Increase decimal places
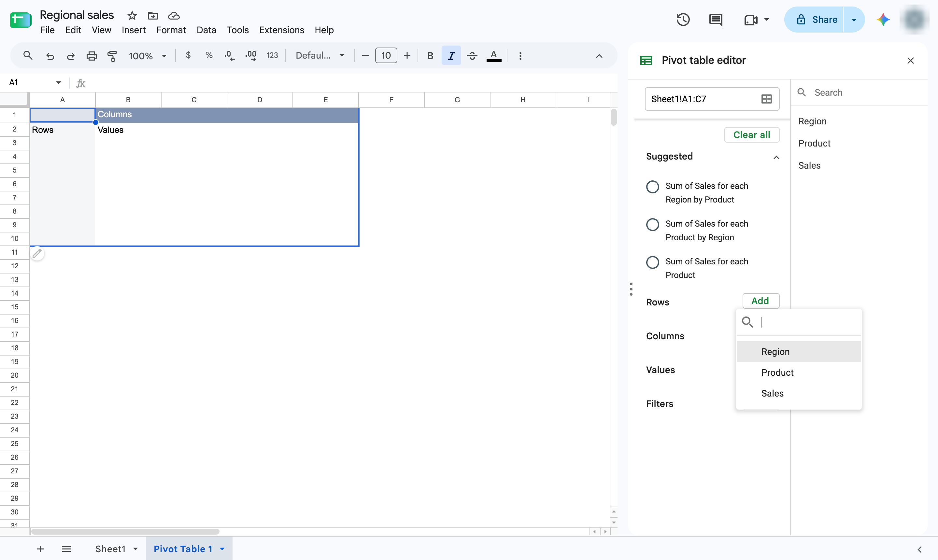The width and height of the screenshot is (938, 560). (x=251, y=55)
